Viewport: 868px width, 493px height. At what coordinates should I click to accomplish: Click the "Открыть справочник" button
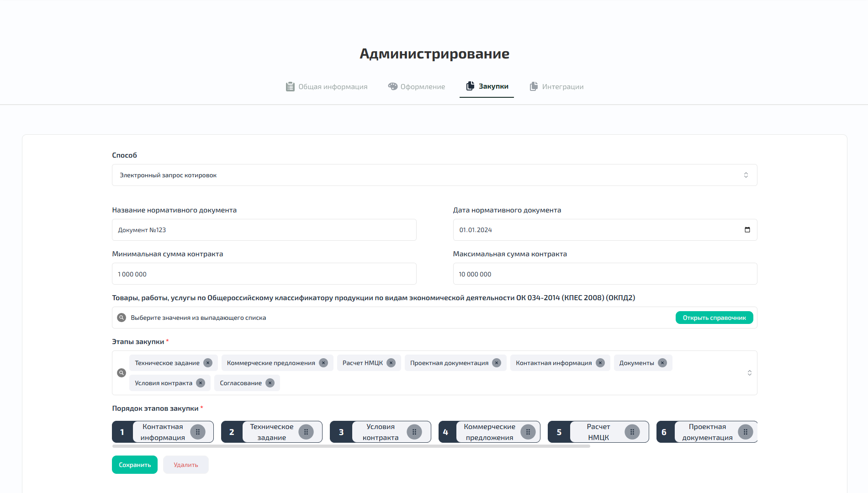pyautogui.click(x=714, y=317)
